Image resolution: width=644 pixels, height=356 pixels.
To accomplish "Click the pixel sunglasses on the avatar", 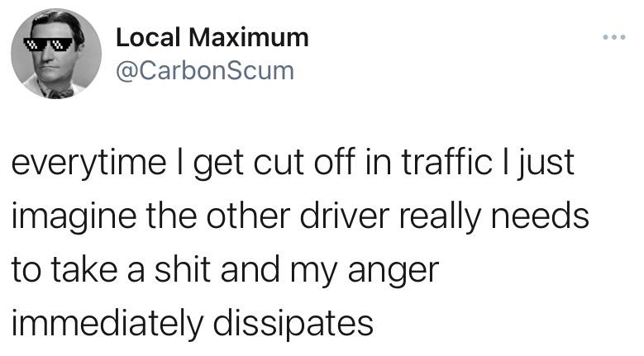I will tap(48, 44).
